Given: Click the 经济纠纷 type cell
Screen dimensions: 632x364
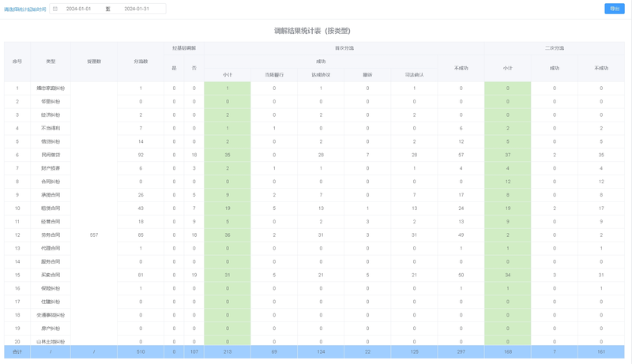Looking at the screenshot, I should [x=51, y=114].
